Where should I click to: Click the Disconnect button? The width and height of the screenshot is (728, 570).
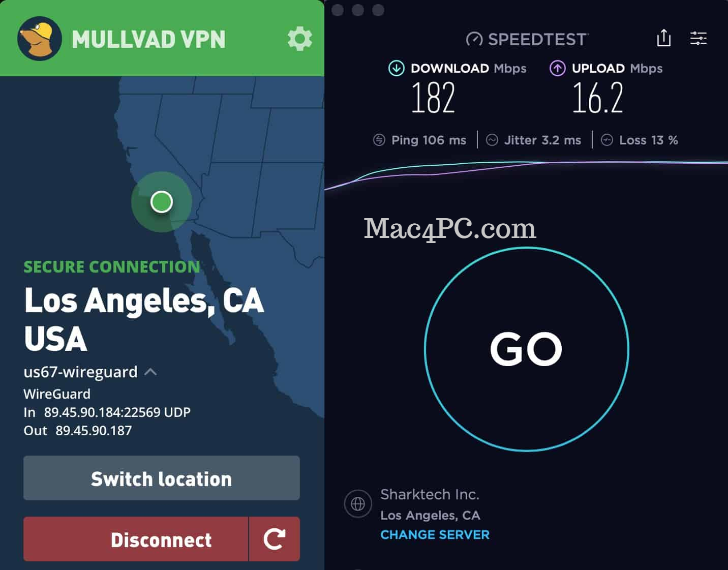pyautogui.click(x=136, y=539)
